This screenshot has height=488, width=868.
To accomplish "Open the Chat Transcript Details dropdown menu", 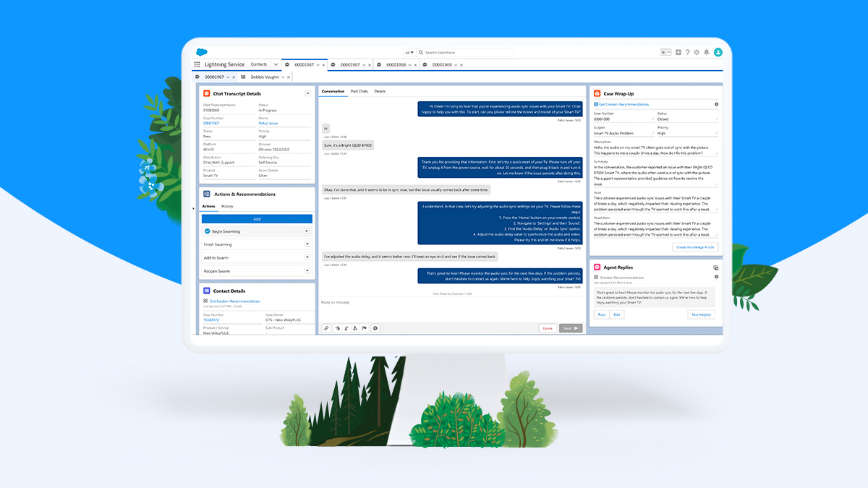I will pyautogui.click(x=307, y=93).
